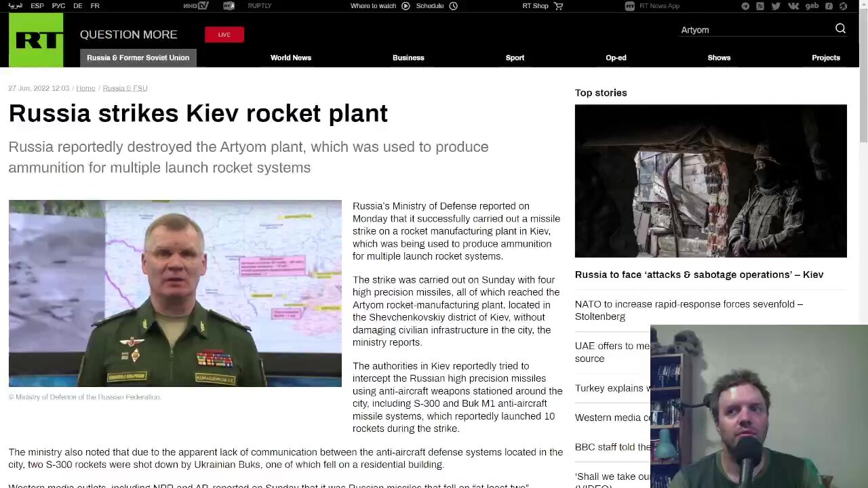Click the Schedule clock icon
Viewport: 868px width, 488px height.
[x=454, y=6]
